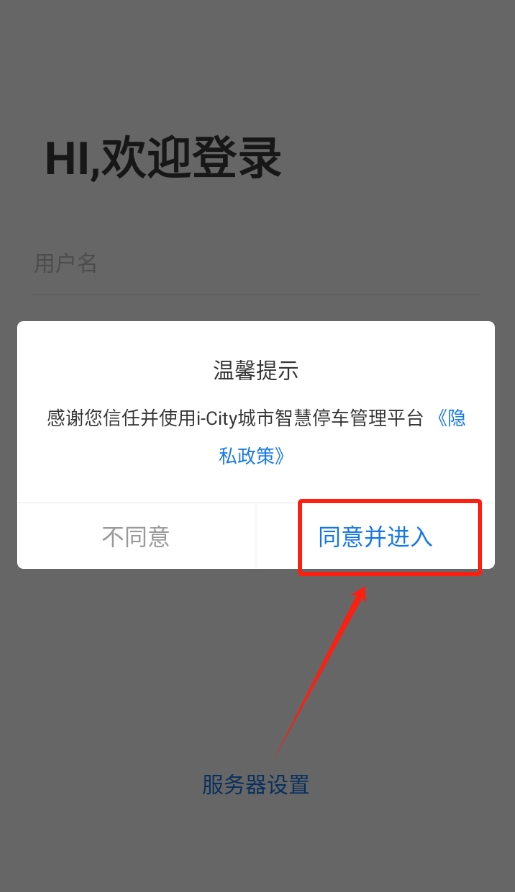Click the HI,欢迎登录 heading

click(x=163, y=158)
